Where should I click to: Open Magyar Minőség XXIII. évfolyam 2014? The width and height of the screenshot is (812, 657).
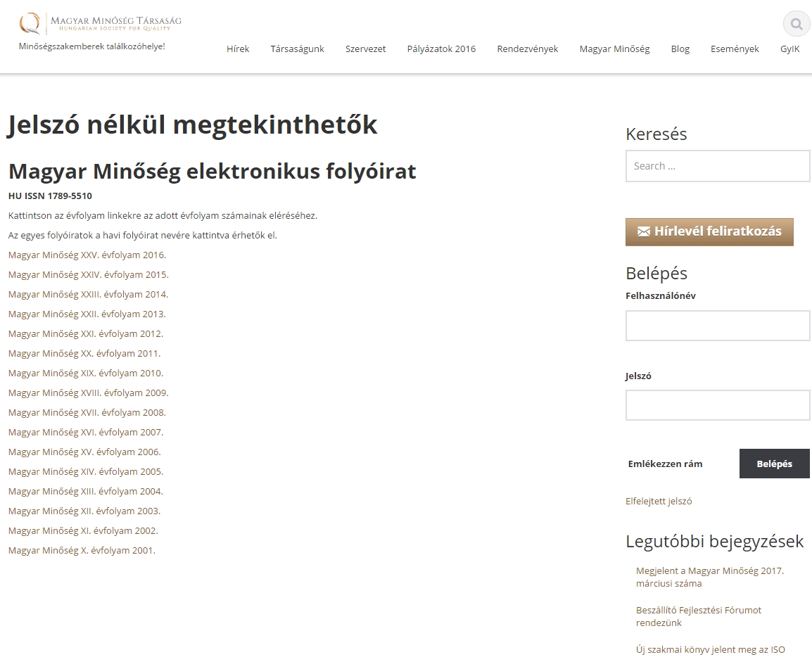[89, 294]
